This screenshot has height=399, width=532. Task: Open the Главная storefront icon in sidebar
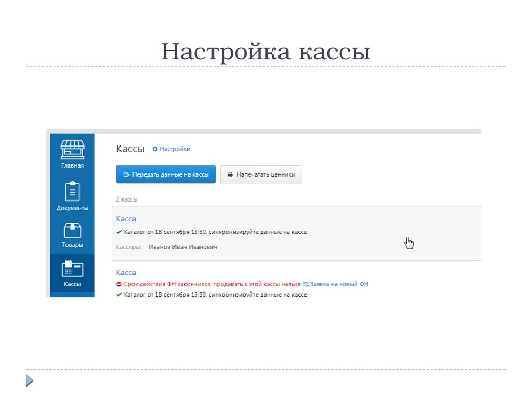coord(72,150)
